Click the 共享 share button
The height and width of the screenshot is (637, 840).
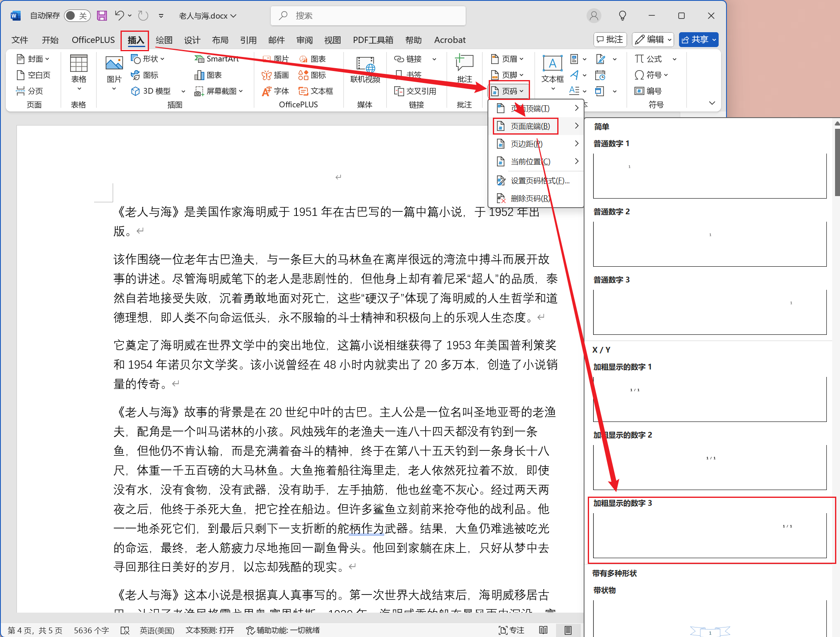point(698,40)
